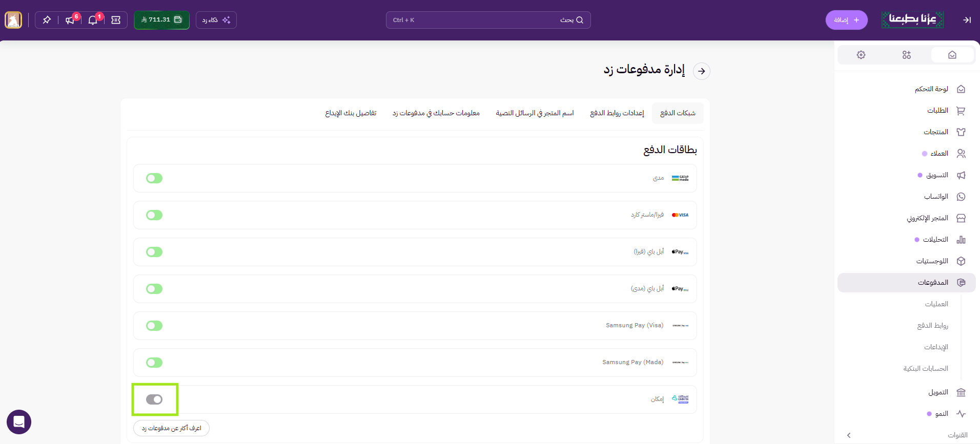Click the التمويل bank icon
This screenshot has width=980, height=444.
point(961,392)
